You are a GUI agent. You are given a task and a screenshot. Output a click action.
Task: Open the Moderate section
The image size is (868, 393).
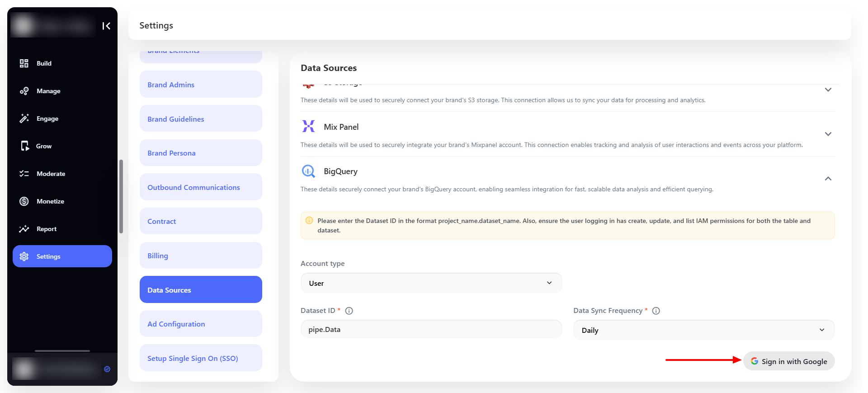click(62, 174)
